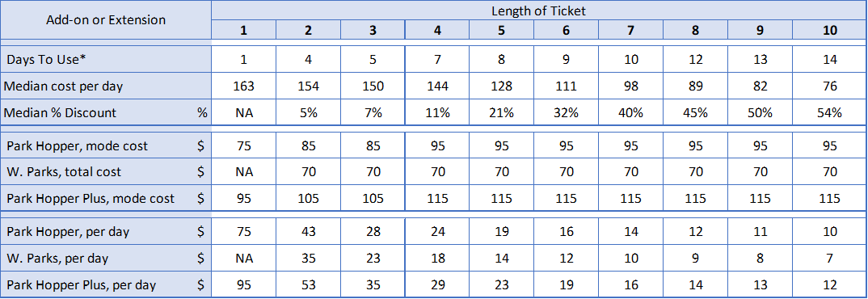Viewport: 868px width, 299px height.
Task: Click the median cost cell showing 128
Action: (502, 86)
